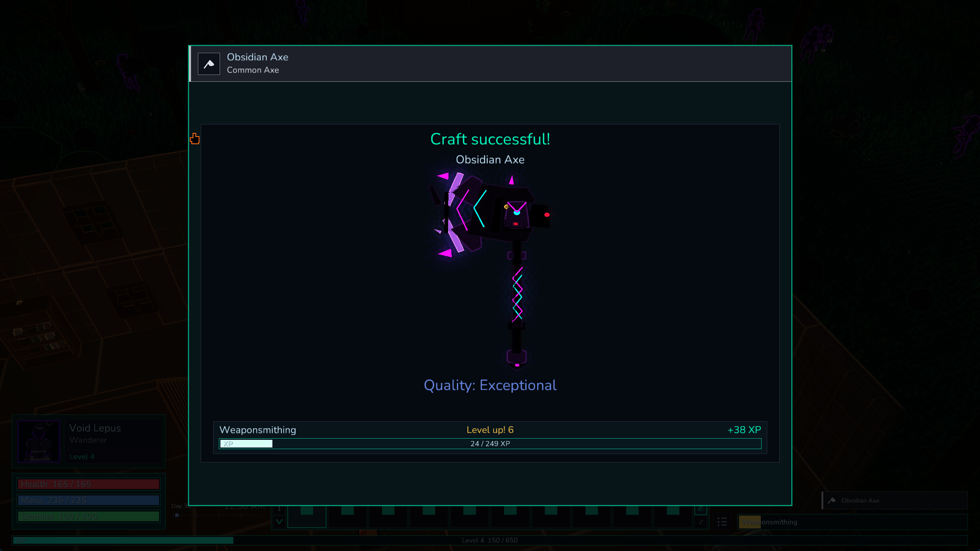This screenshot has width=980, height=551.
Task: Click the 'Quality: Exceptional' text
Action: (x=490, y=385)
